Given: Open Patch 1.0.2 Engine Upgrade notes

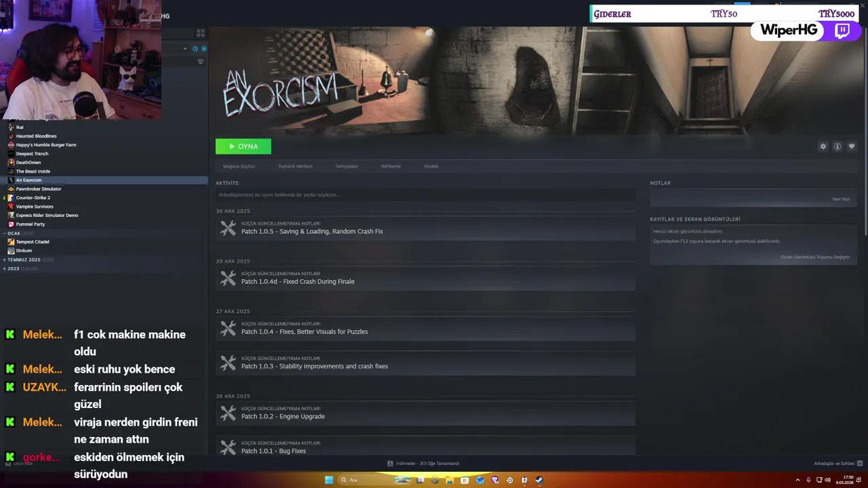Looking at the screenshot, I should 426,413.
